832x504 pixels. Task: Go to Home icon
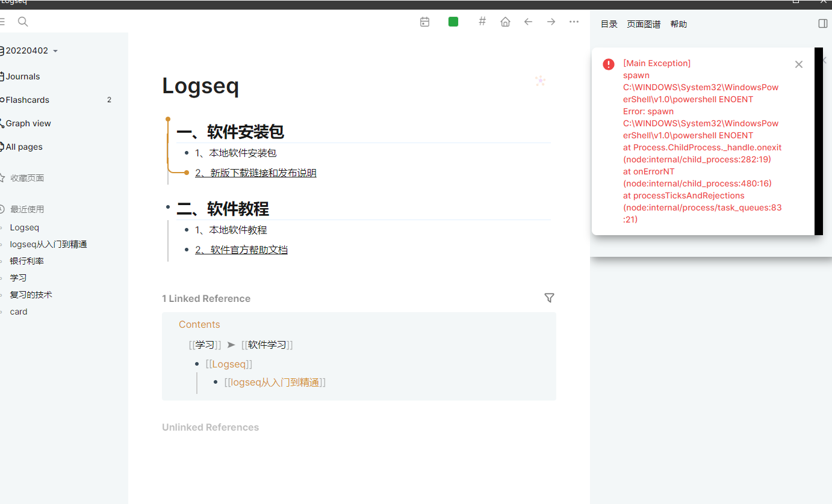[505, 22]
